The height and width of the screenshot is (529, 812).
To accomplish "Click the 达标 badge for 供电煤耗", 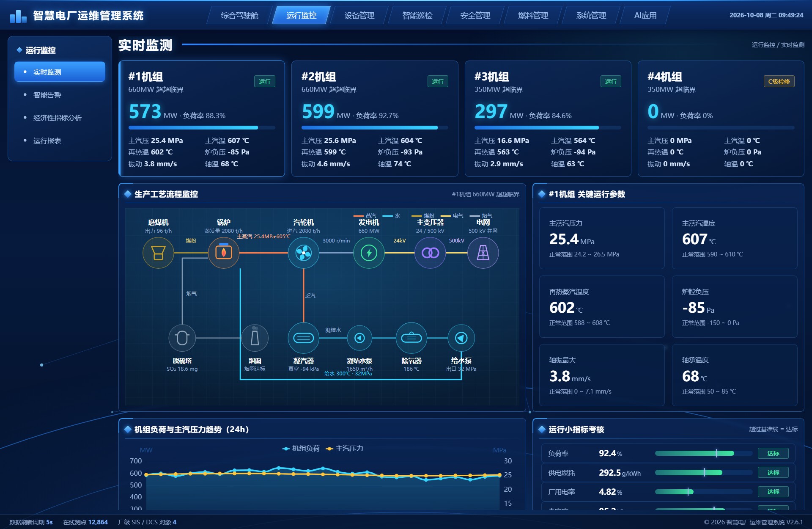I will (x=773, y=473).
